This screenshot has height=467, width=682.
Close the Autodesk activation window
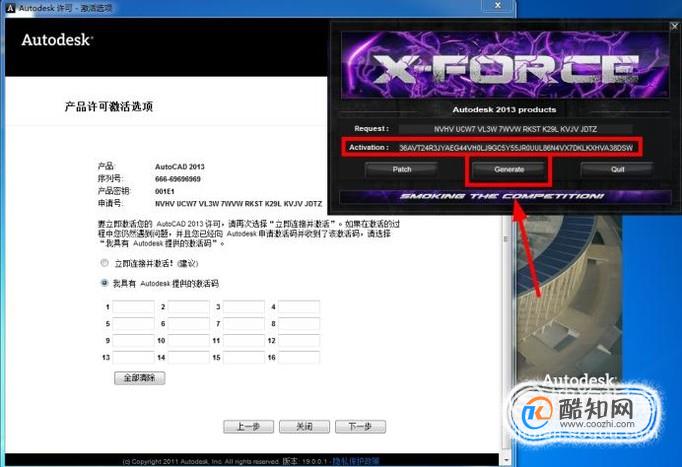(x=498, y=6)
